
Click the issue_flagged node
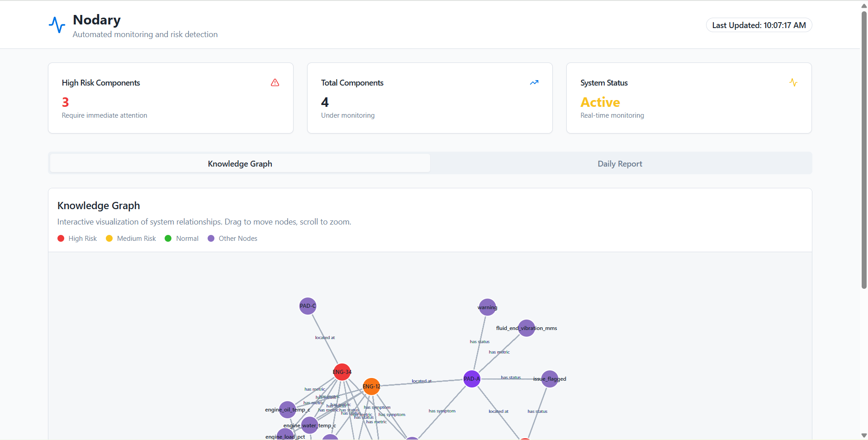point(550,379)
